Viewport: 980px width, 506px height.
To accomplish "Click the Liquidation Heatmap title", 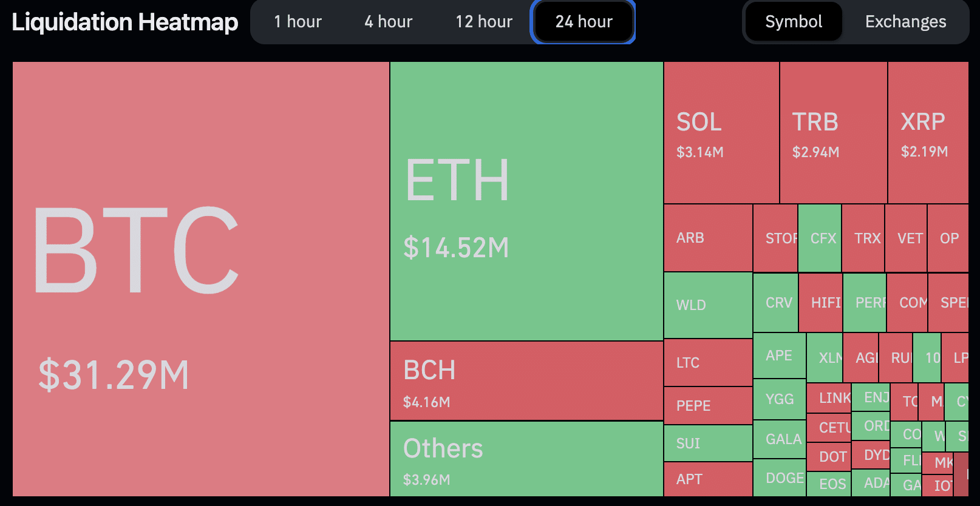I will (125, 22).
